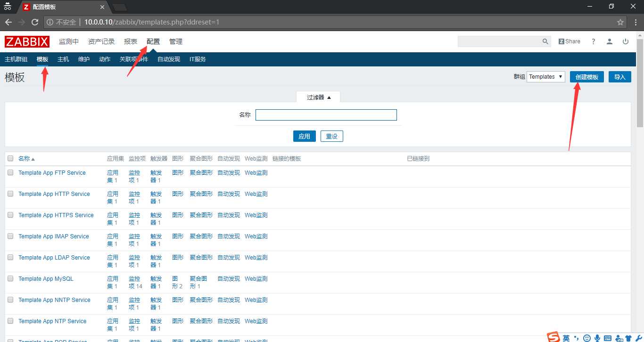Open 触发器 1 for Template App HTTP Service
This screenshot has height=342, width=644.
coord(156,197)
